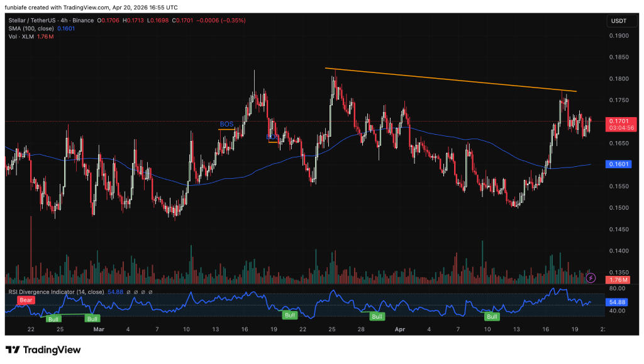Click the Mar label on the time axis

click(98, 329)
